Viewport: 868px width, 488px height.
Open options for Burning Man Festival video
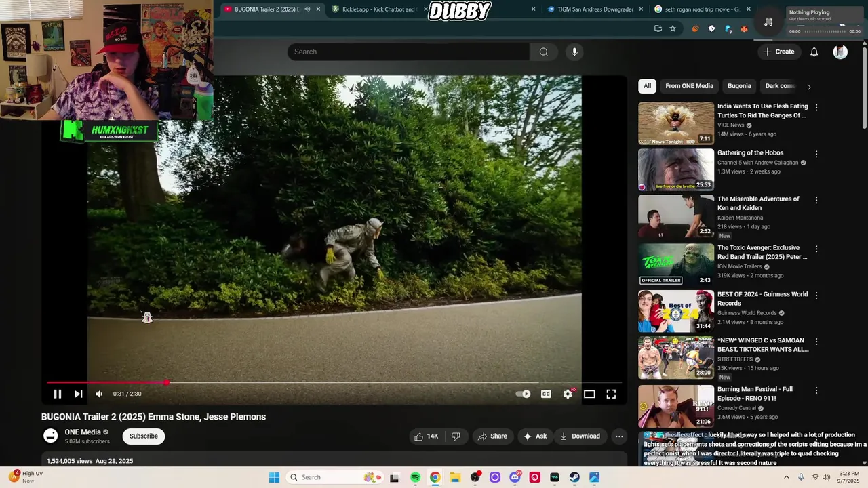tap(816, 390)
